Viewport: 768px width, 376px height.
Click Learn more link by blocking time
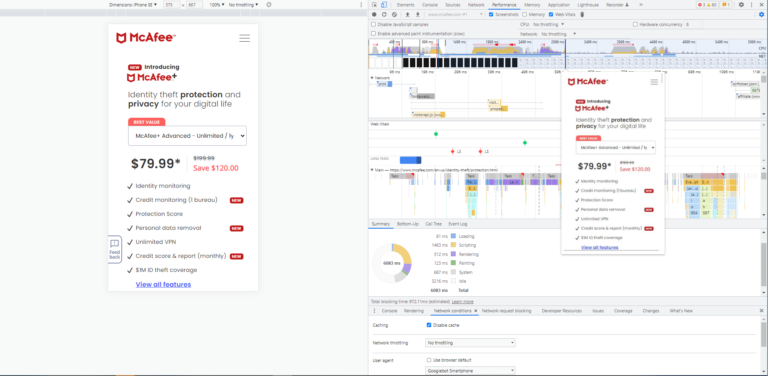coord(462,302)
